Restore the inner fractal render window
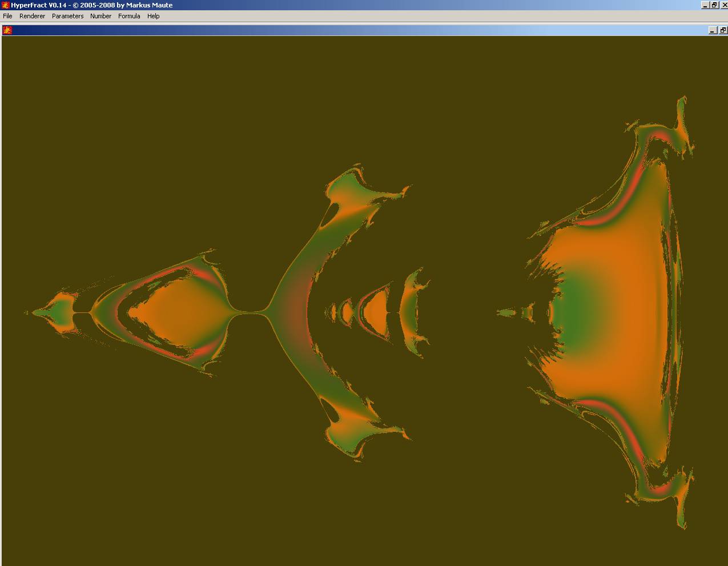 (x=722, y=30)
